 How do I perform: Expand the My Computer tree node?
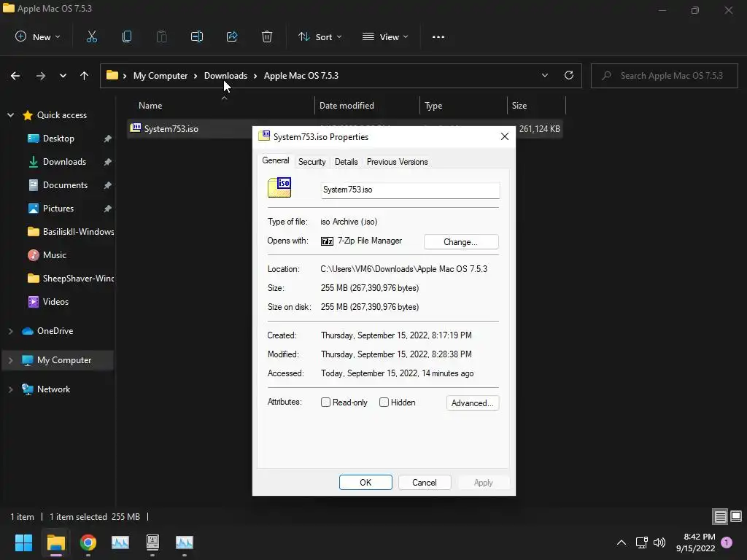tap(10, 360)
